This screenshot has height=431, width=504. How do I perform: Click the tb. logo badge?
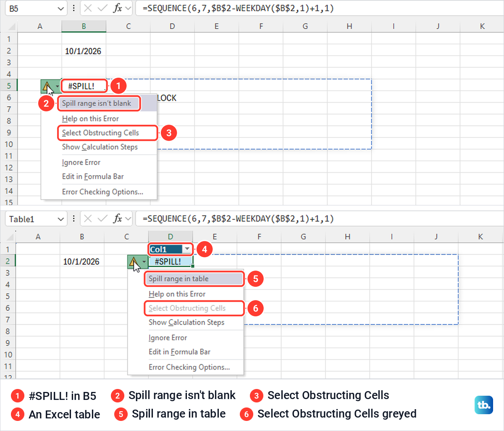[484, 405]
